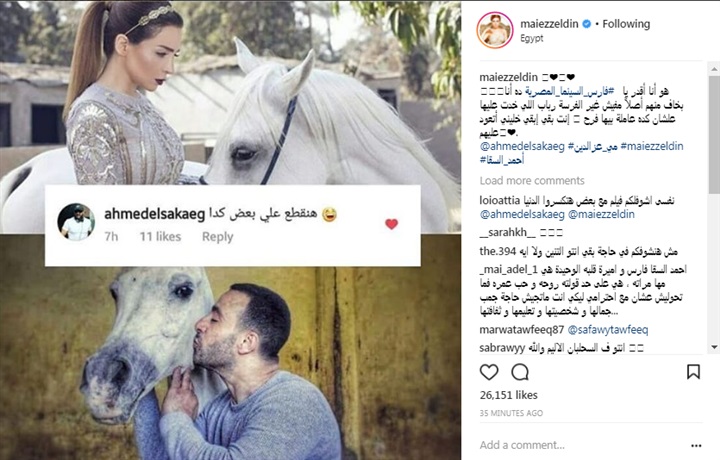Click Egypt location link
The image size is (720, 460).
[x=531, y=38]
